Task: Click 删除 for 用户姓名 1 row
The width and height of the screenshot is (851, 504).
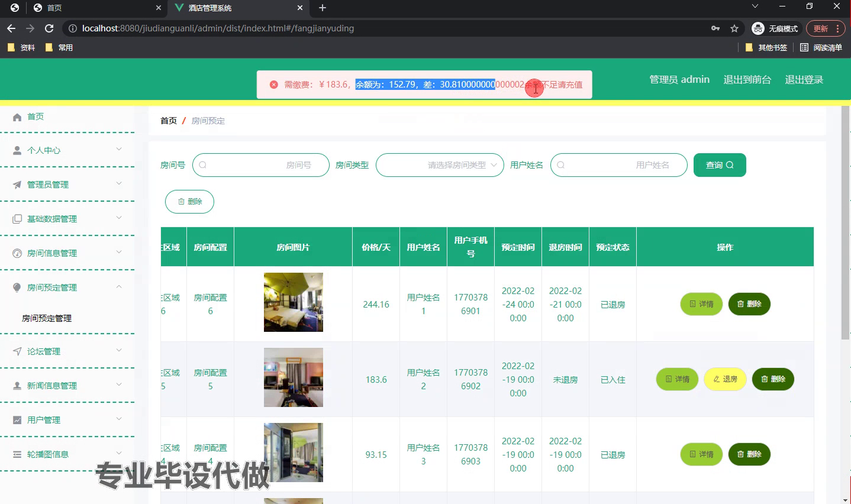Action: point(749,304)
